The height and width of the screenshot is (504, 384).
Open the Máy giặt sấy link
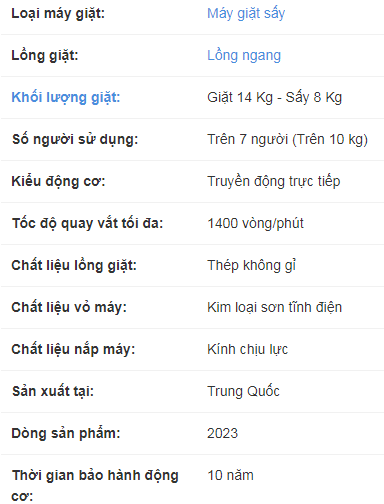point(246,14)
